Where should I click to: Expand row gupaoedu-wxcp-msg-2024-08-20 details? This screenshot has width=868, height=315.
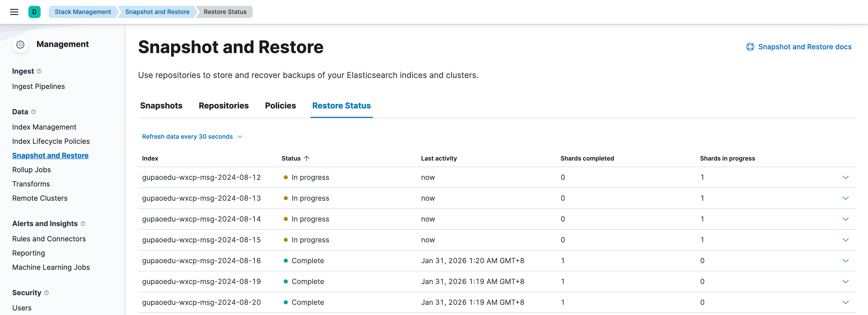845,302
